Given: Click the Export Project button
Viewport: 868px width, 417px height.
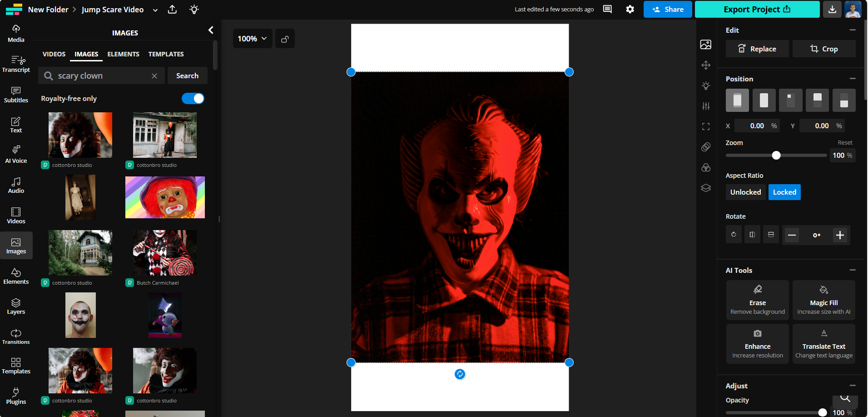Looking at the screenshot, I should (756, 9).
